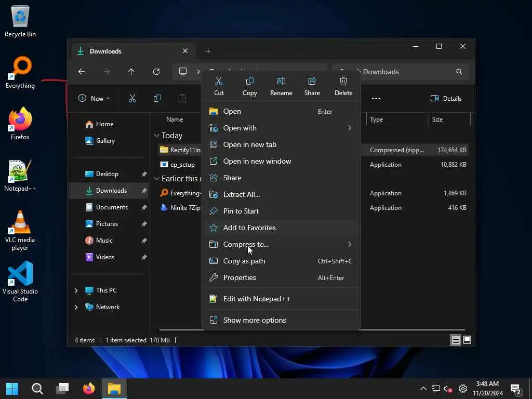Image resolution: width=532 pixels, height=399 pixels.
Task: Switch to large thumbnails view icon
Action: coord(467,340)
